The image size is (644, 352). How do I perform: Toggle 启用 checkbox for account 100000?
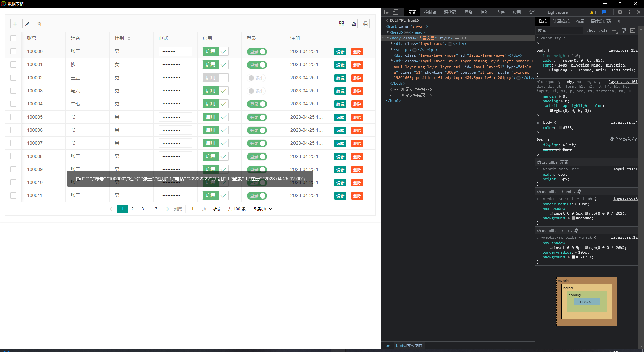(215, 51)
